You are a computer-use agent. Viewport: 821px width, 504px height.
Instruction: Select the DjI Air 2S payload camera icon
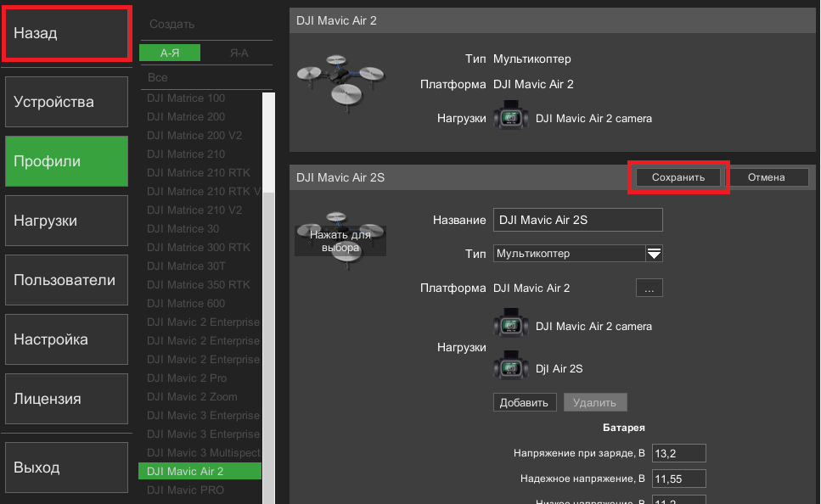[510, 366]
